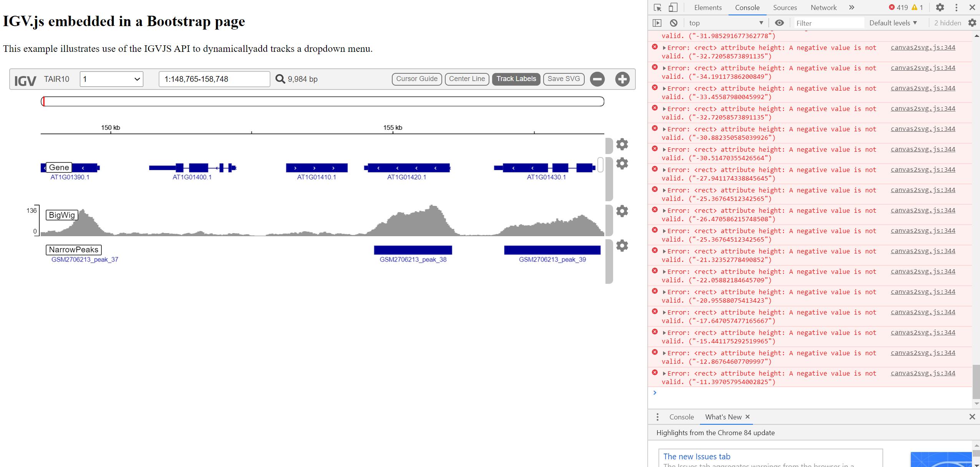980x467 pixels.
Task: Click the eye icon to create live expression
Action: pos(779,23)
